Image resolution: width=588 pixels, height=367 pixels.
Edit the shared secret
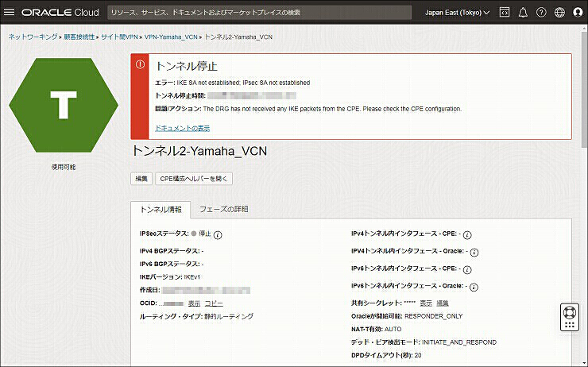tap(443, 303)
